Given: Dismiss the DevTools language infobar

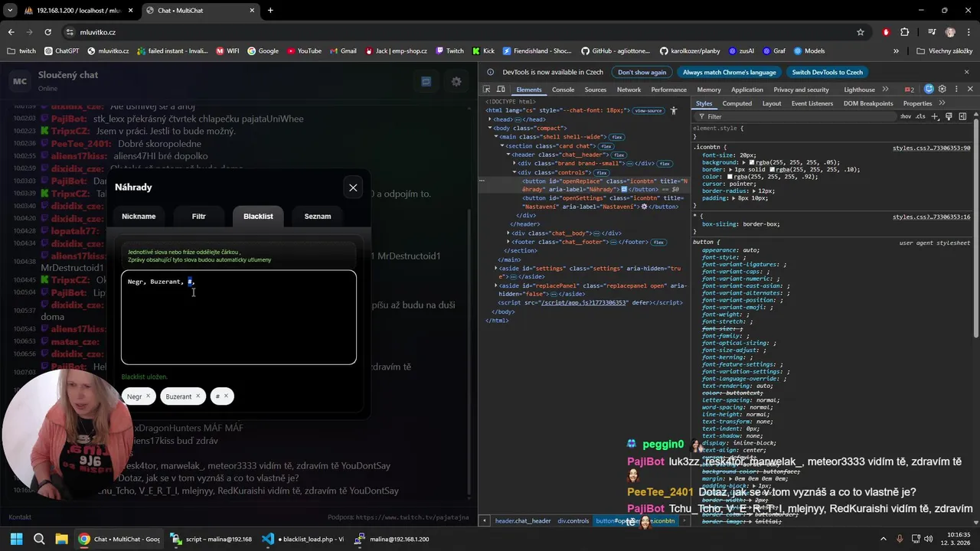Looking at the screenshot, I should coord(966,72).
